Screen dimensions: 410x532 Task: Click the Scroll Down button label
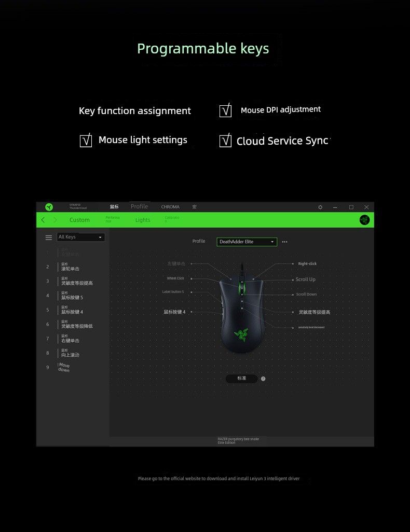tap(306, 294)
